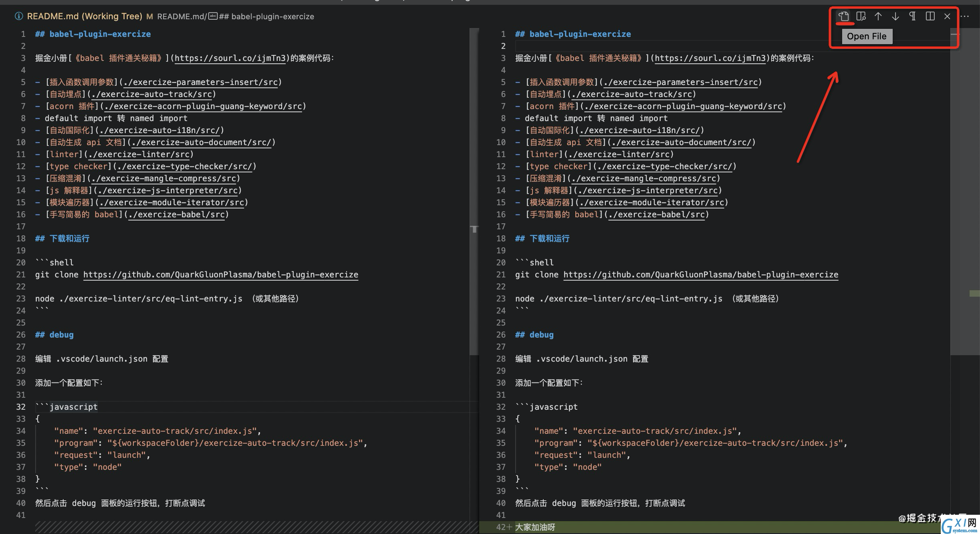The image size is (980, 534).
Task: Open the '## babel-plugin-exercize' breadcrumb symbol
Action: coord(266,16)
